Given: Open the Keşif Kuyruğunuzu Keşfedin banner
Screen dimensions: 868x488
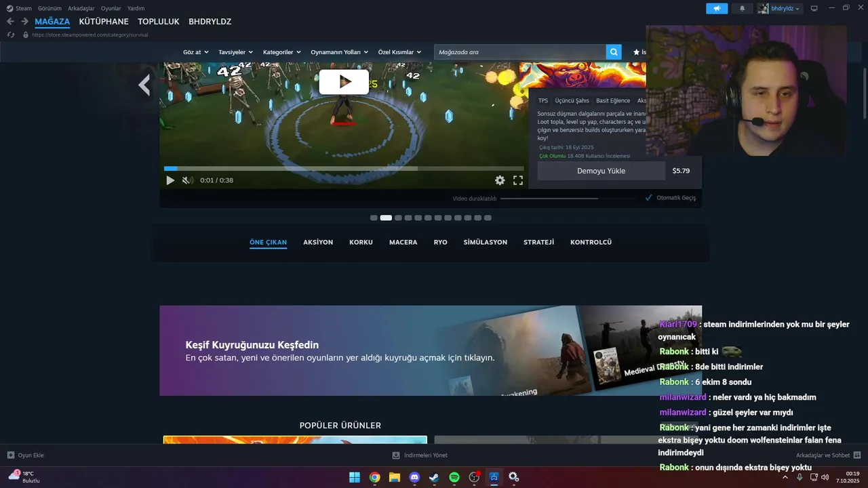Looking at the screenshot, I should click(431, 350).
